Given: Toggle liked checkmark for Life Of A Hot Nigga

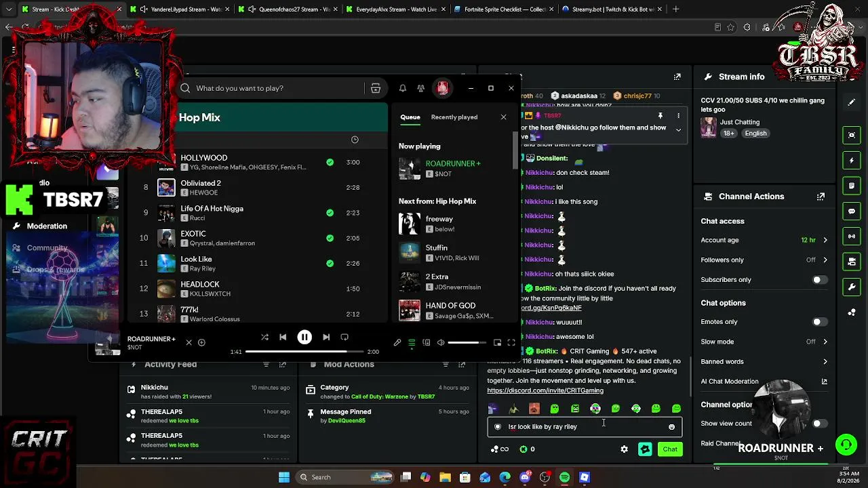Looking at the screenshot, I should [330, 213].
